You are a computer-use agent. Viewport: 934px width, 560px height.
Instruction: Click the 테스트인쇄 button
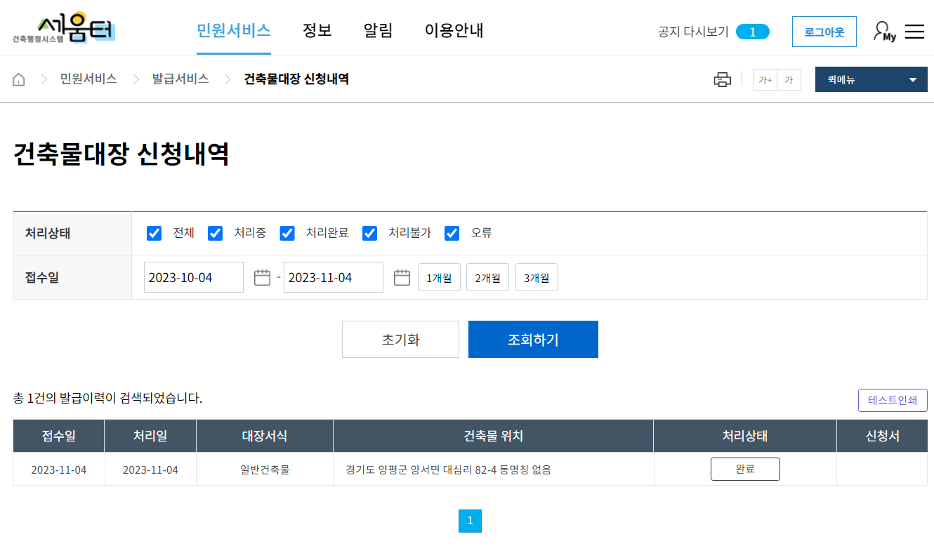tap(893, 400)
